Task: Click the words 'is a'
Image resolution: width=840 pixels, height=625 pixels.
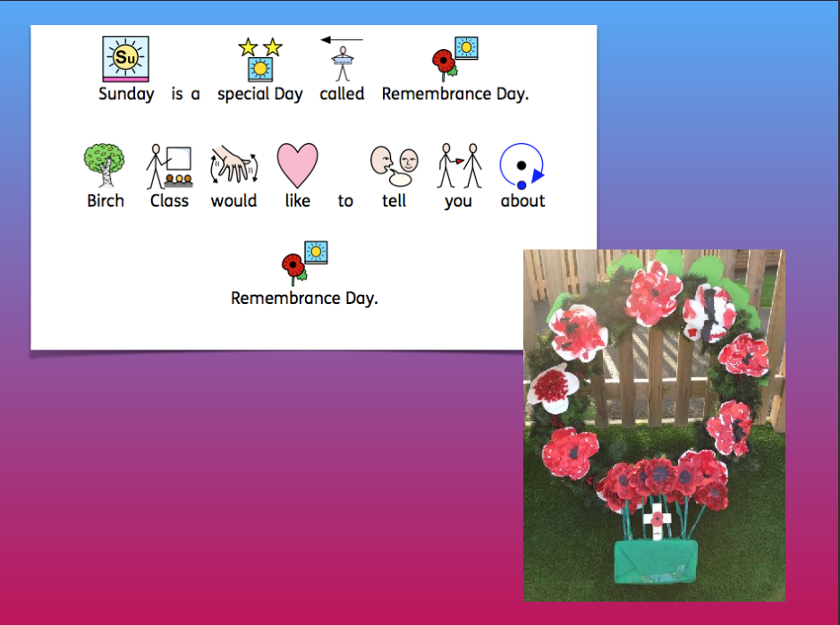Action: coord(185,94)
